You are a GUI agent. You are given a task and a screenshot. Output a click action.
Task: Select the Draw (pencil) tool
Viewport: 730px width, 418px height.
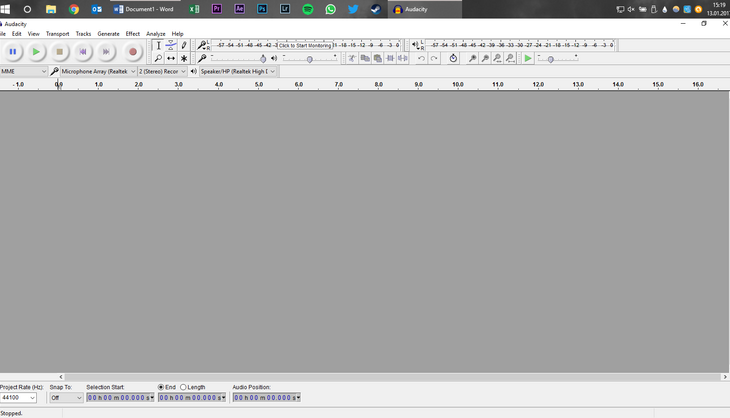[184, 45]
